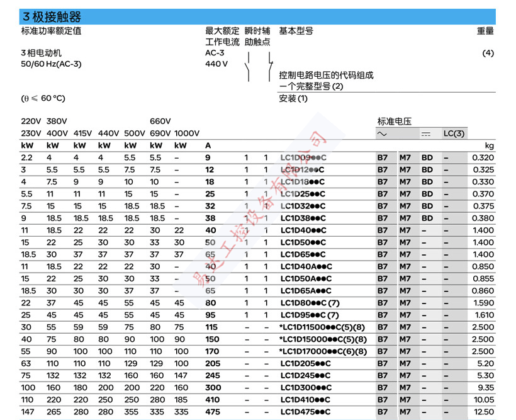Click the rated current "170"
516x420 pixels.
212,352
